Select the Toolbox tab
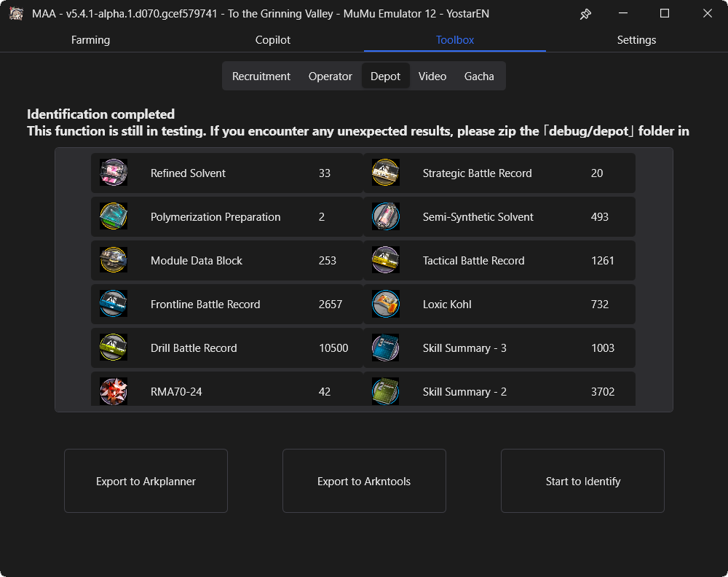Image resolution: width=728 pixels, height=577 pixels. tap(454, 40)
